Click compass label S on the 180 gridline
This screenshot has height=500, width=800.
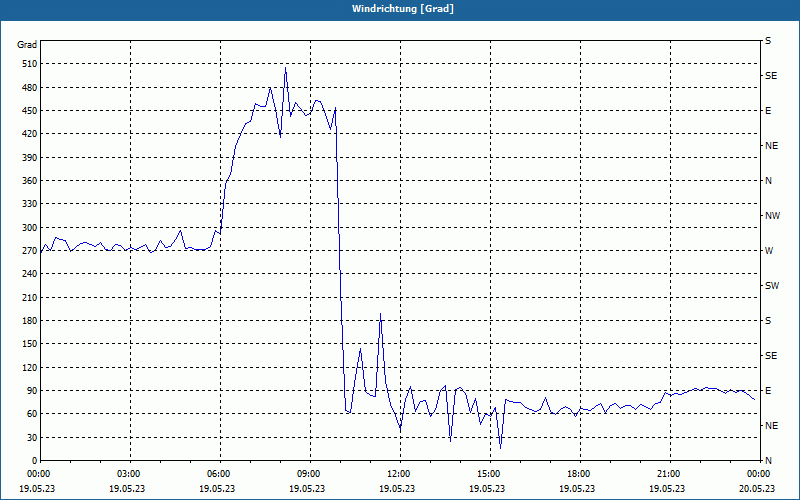coord(768,321)
